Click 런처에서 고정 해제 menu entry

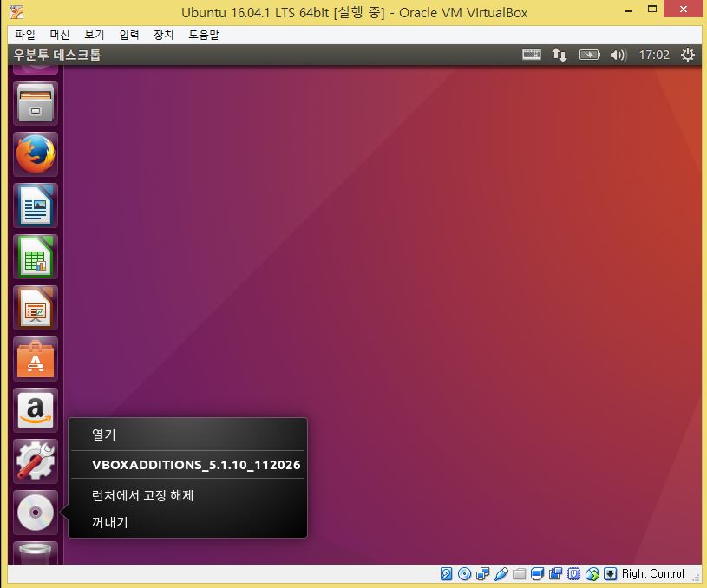(x=142, y=496)
